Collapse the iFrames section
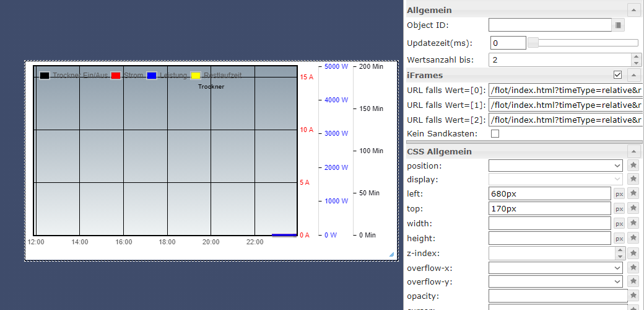 (633, 75)
